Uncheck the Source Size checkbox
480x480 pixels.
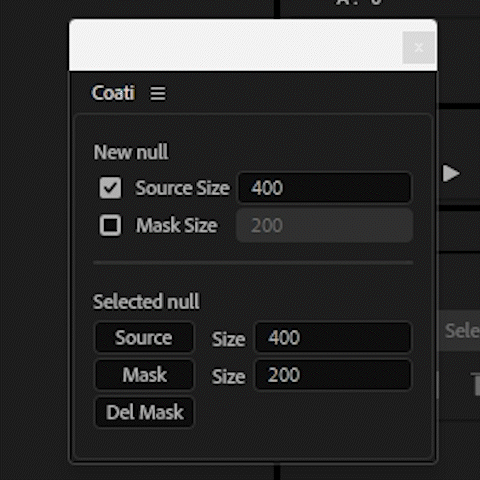point(110,188)
